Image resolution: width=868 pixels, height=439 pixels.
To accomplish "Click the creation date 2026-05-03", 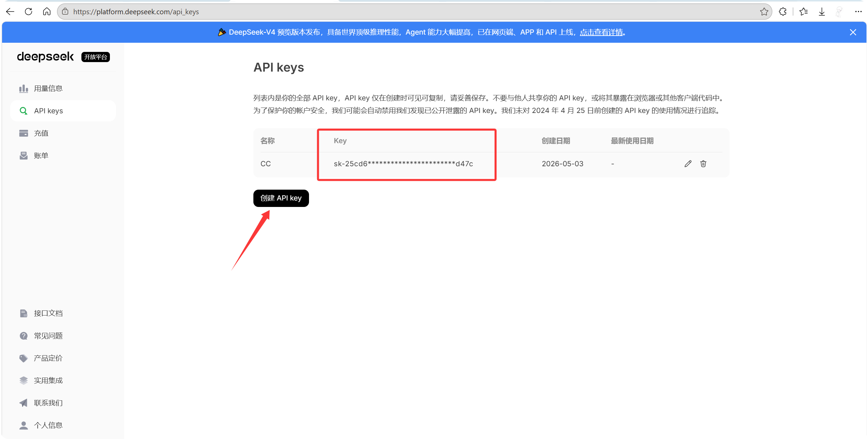I will point(562,164).
